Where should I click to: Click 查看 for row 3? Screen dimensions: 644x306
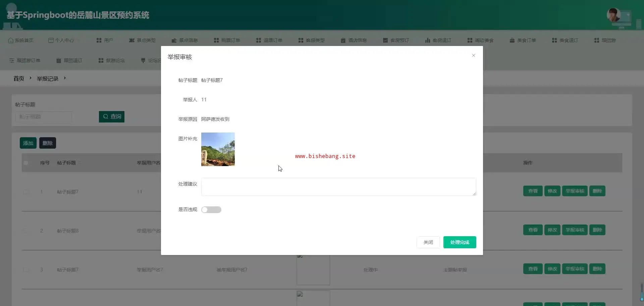(533, 269)
